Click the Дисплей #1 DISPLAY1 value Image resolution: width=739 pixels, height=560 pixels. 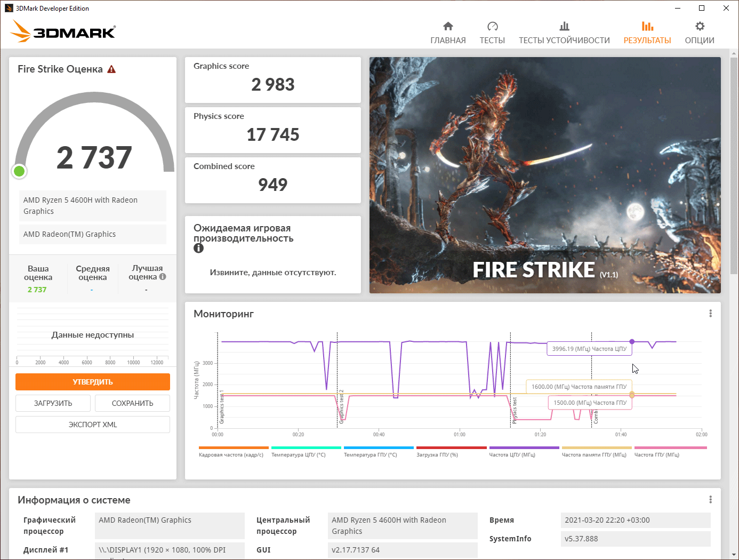click(x=170, y=551)
